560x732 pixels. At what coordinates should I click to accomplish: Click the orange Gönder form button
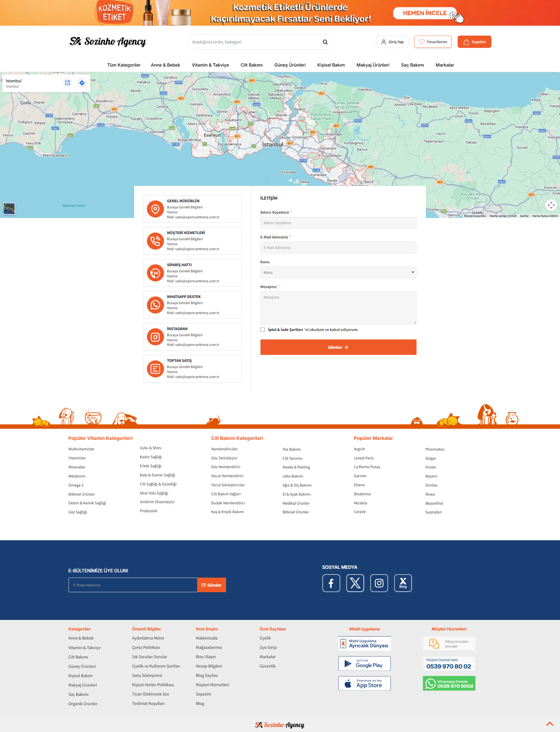pyautogui.click(x=338, y=347)
